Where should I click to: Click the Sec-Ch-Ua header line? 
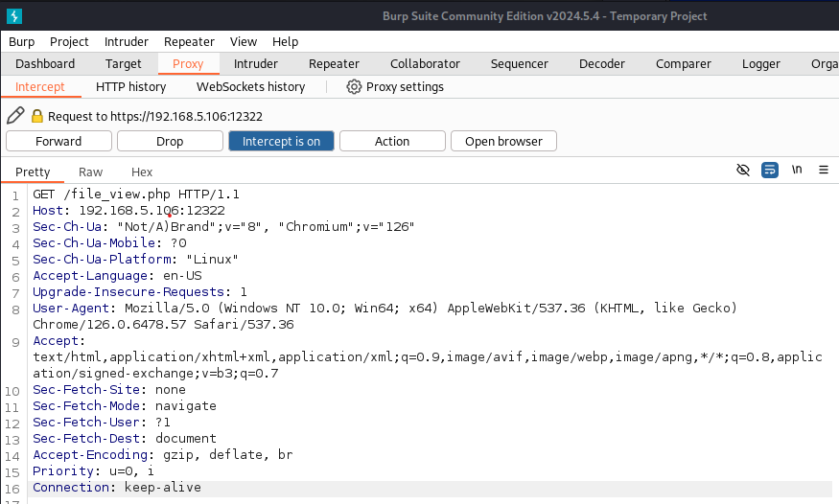pos(223,227)
